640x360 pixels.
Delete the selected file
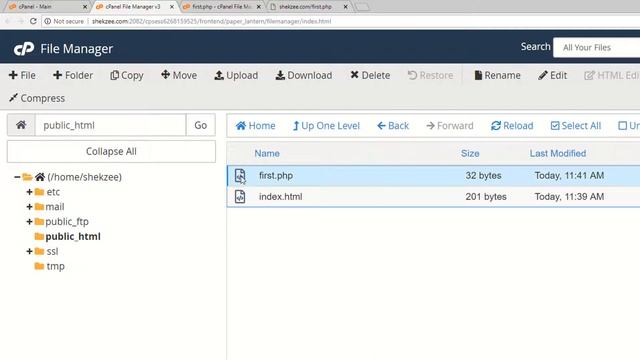click(x=370, y=76)
